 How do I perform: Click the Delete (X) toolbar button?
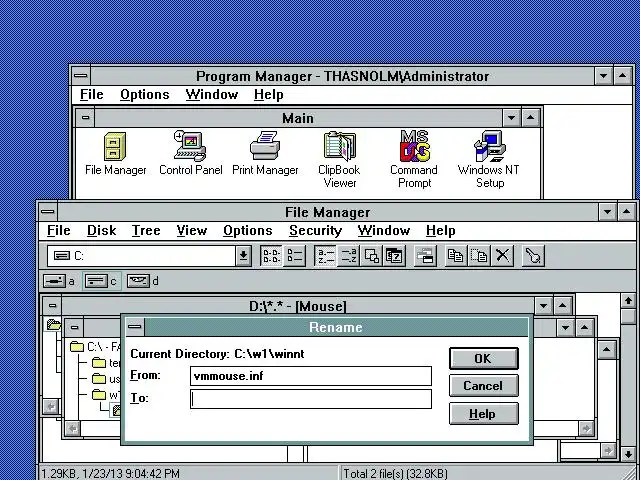[x=502, y=256]
